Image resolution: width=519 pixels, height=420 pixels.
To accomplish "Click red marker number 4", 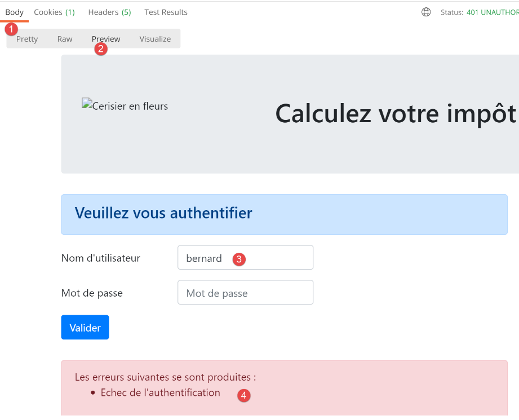I will [x=243, y=396].
